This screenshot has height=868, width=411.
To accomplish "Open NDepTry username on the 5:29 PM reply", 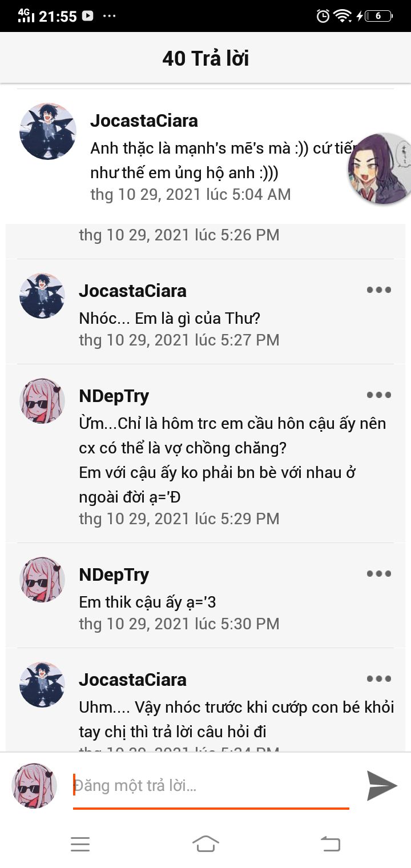I will click(114, 396).
